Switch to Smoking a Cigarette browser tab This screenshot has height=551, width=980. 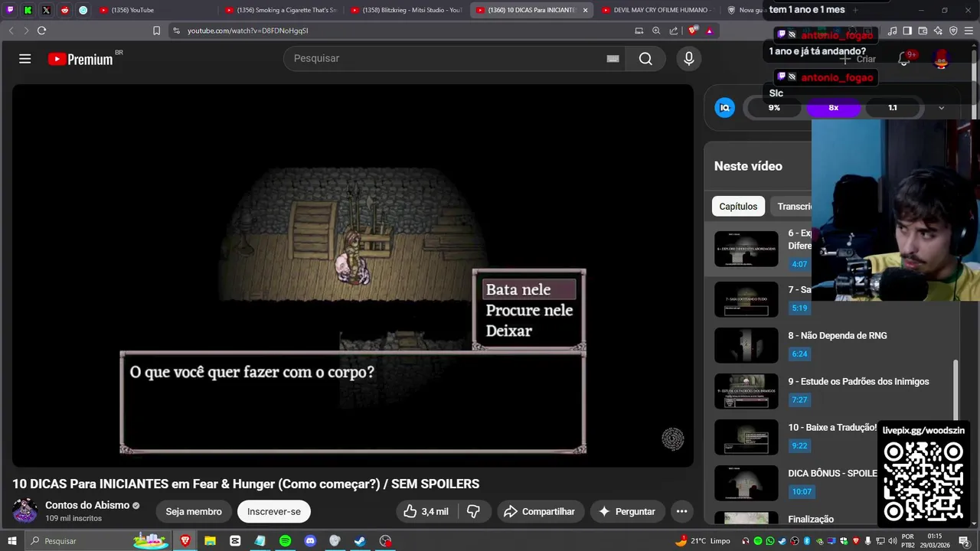tap(281, 10)
